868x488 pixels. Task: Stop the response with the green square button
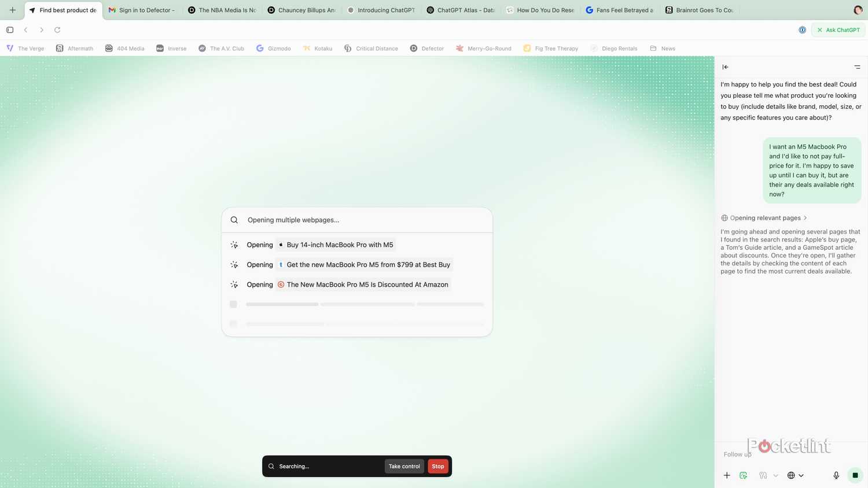coord(855,475)
